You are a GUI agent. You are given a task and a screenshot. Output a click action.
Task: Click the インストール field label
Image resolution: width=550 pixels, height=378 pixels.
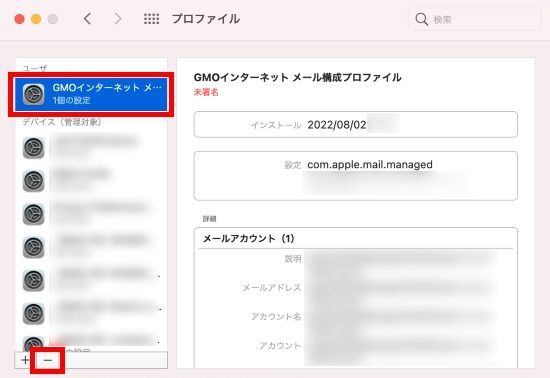276,125
